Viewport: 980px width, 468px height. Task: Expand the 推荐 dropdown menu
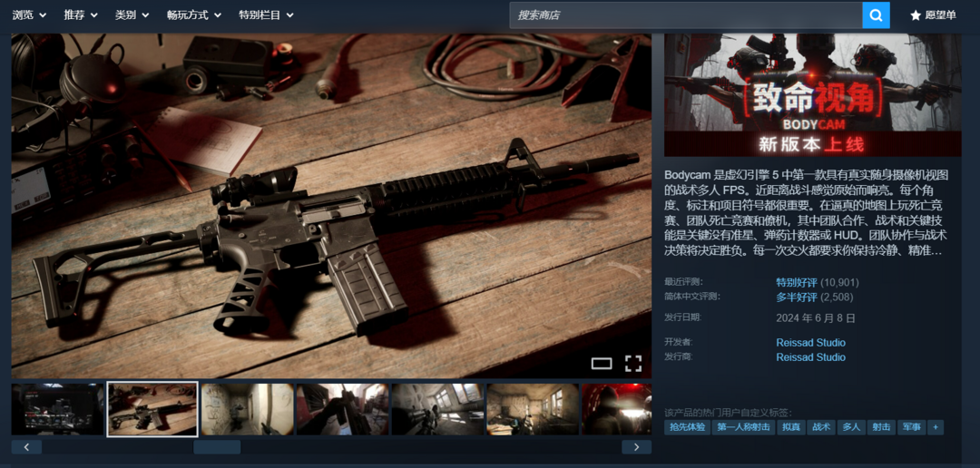81,15
